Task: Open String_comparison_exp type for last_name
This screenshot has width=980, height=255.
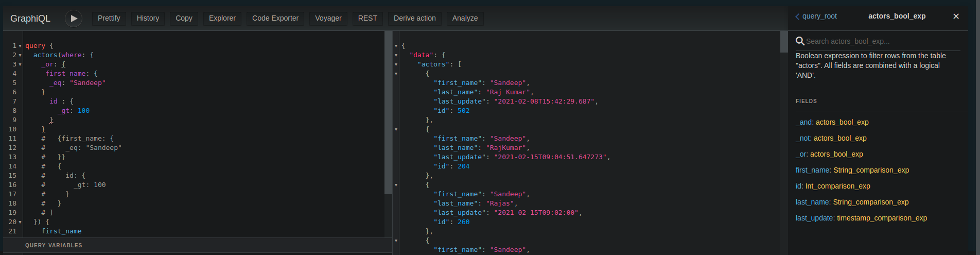Action: click(x=871, y=202)
